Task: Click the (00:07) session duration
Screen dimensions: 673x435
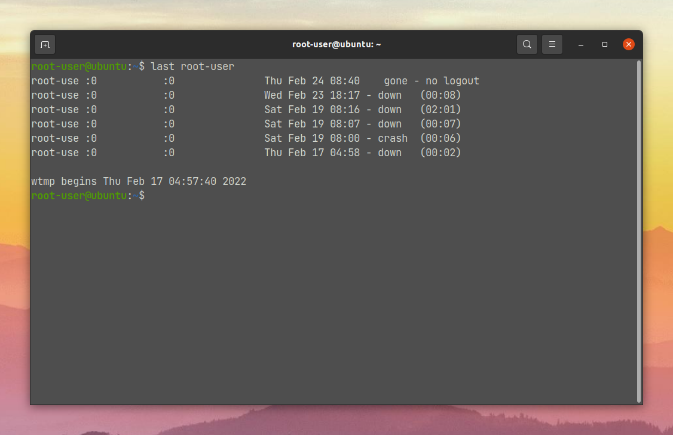Action: [440, 124]
